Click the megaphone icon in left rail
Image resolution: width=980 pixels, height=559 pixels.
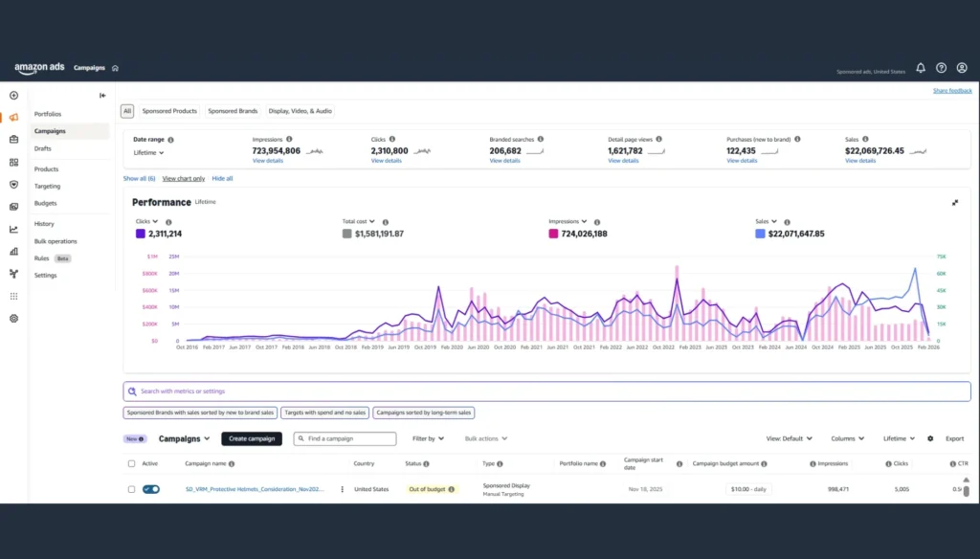coord(13,118)
